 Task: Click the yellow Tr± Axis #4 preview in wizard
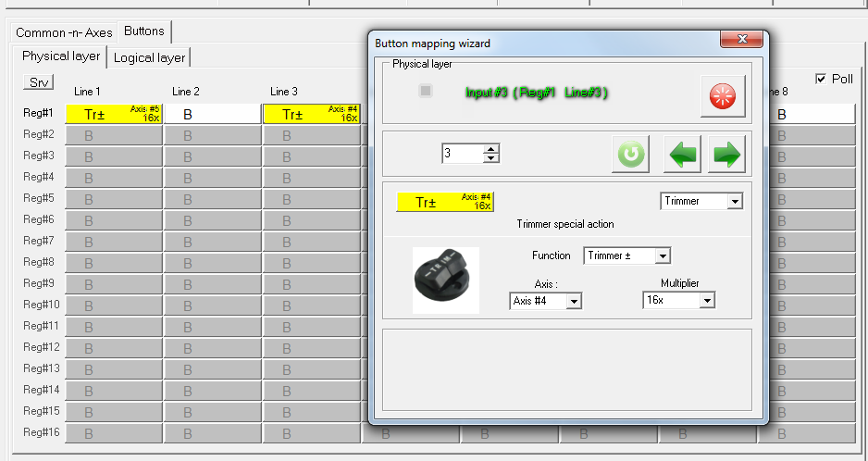click(444, 202)
